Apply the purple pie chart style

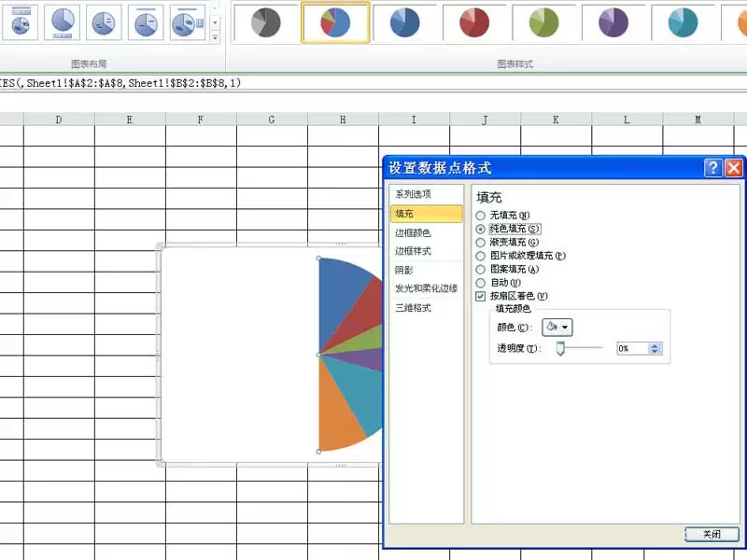tap(614, 23)
